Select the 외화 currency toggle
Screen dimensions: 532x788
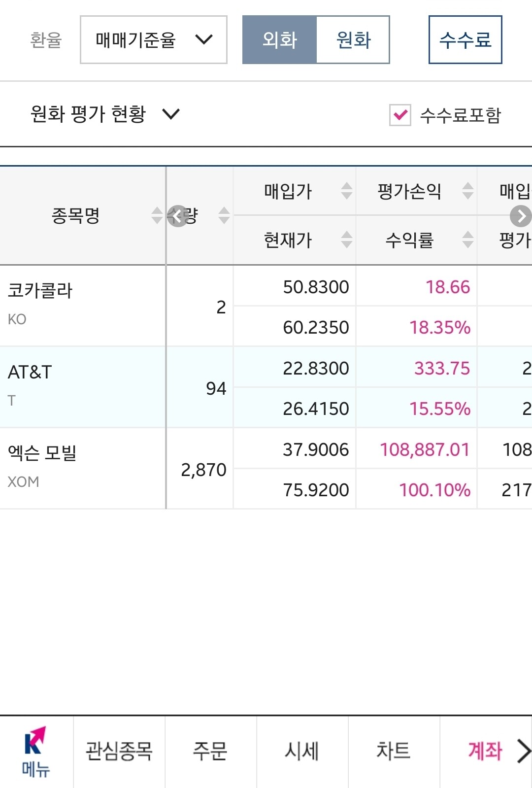click(279, 39)
